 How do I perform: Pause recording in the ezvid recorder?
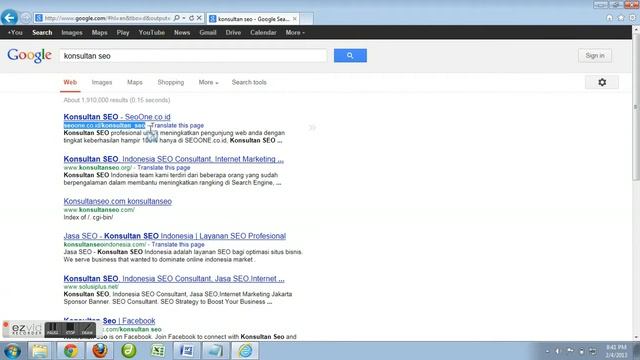point(53,329)
